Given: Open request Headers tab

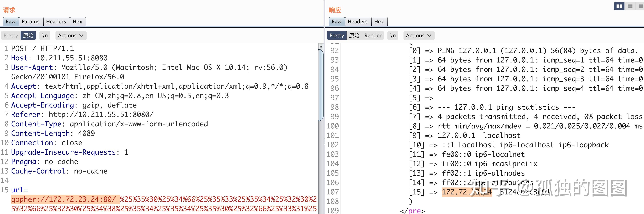Looking at the screenshot, I should click(56, 21).
